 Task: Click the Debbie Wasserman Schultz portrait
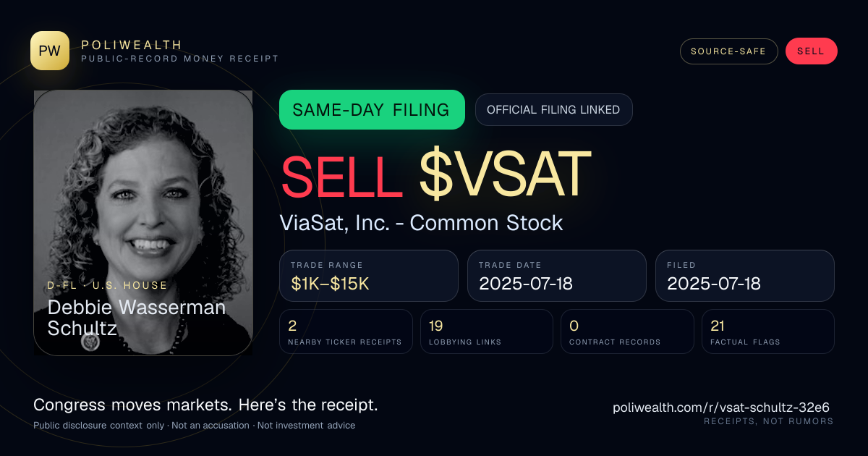pos(143,223)
